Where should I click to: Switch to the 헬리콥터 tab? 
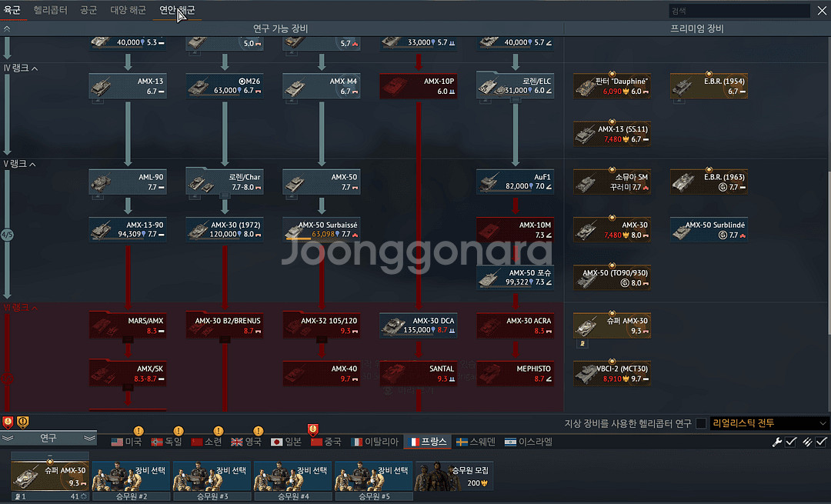[x=50, y=10]
